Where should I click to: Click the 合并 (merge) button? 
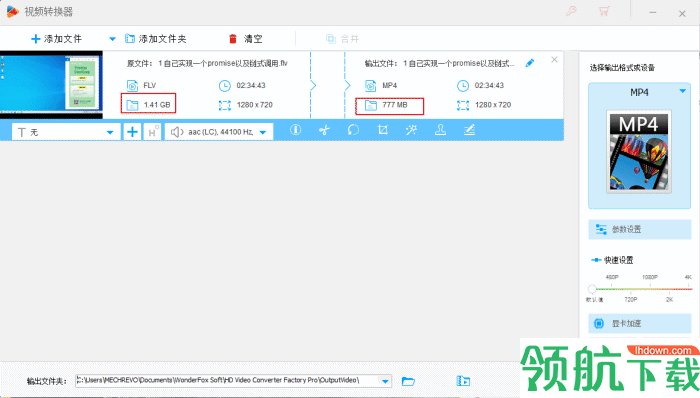point(342,39)
